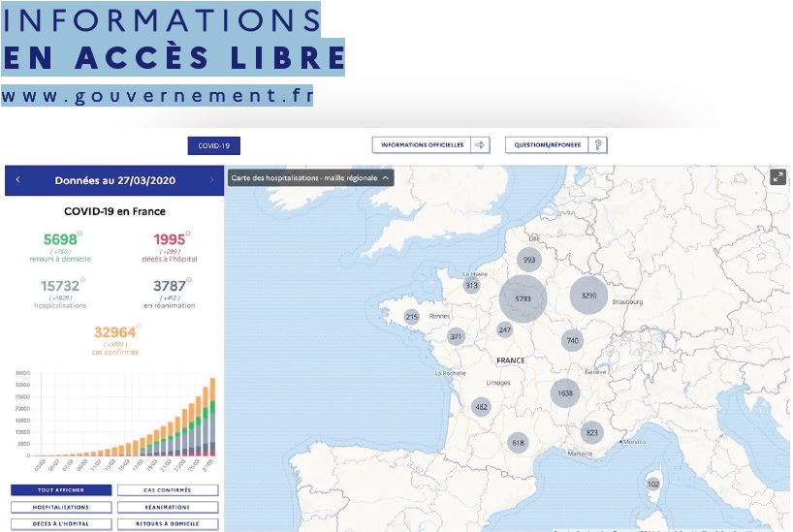This screenshot has height=532, width=793.
Task: Open info icon next to 32964 cas confirmés
Action: (139, 327)
